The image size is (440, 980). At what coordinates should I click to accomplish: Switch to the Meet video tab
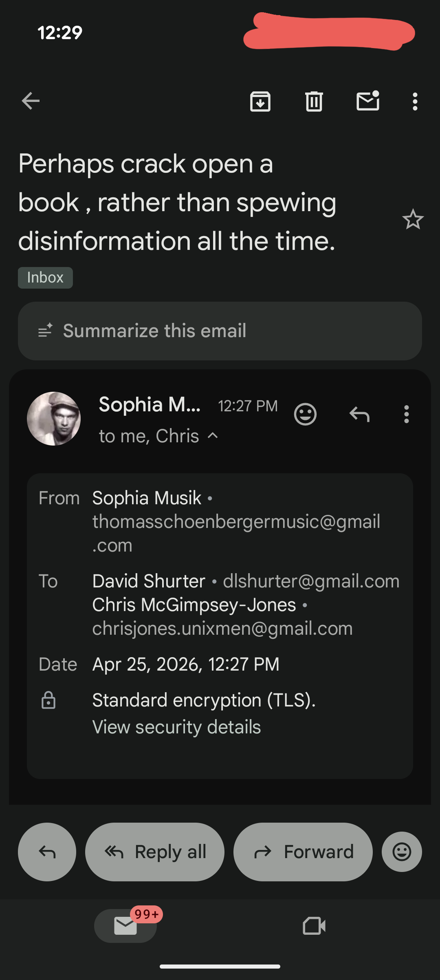[x=314, y=926]
